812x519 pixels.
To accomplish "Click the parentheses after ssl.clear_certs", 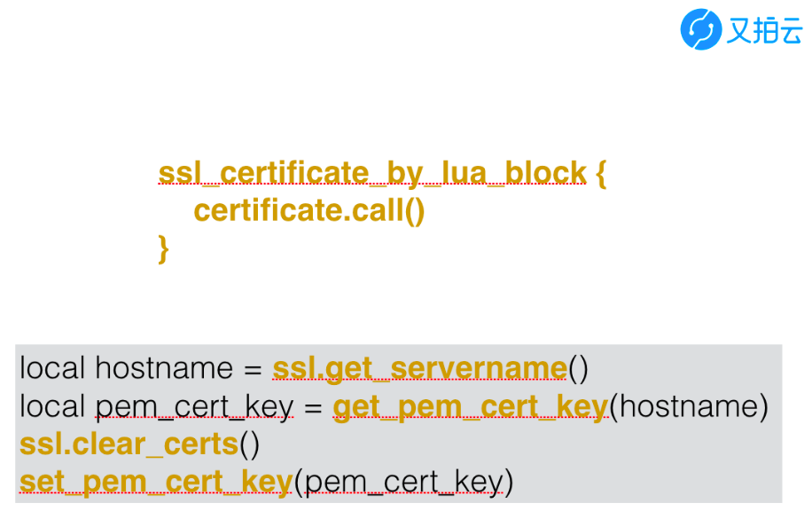I will (x=250, y=445).
